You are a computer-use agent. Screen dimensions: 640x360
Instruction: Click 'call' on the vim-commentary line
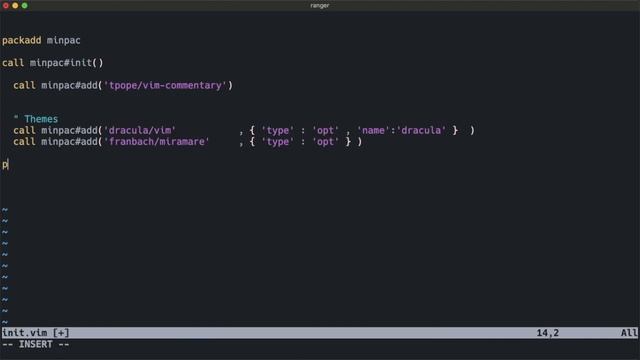(24, 85)
